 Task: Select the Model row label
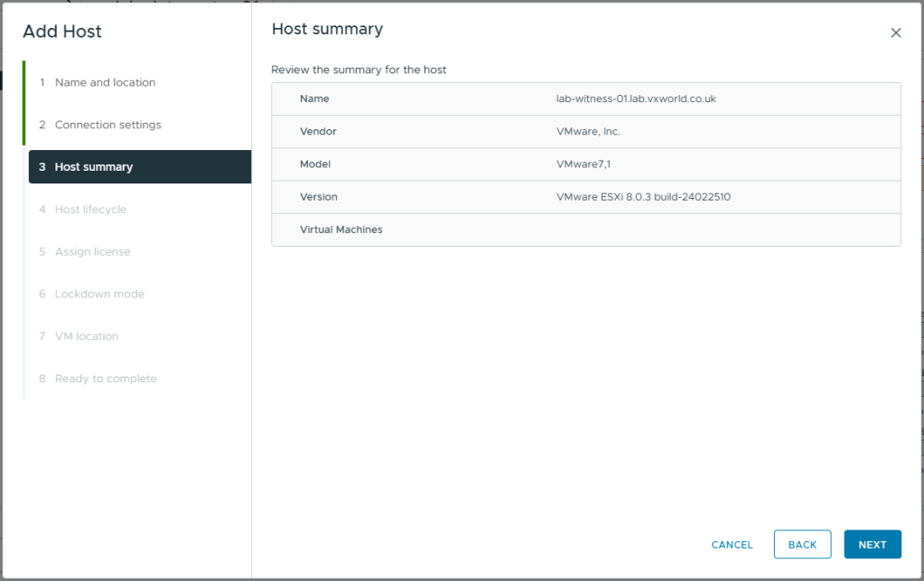point(315,164)
